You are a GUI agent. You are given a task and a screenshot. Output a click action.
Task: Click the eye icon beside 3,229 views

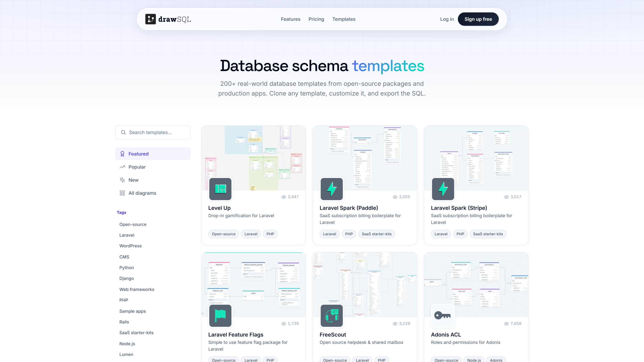395,324
